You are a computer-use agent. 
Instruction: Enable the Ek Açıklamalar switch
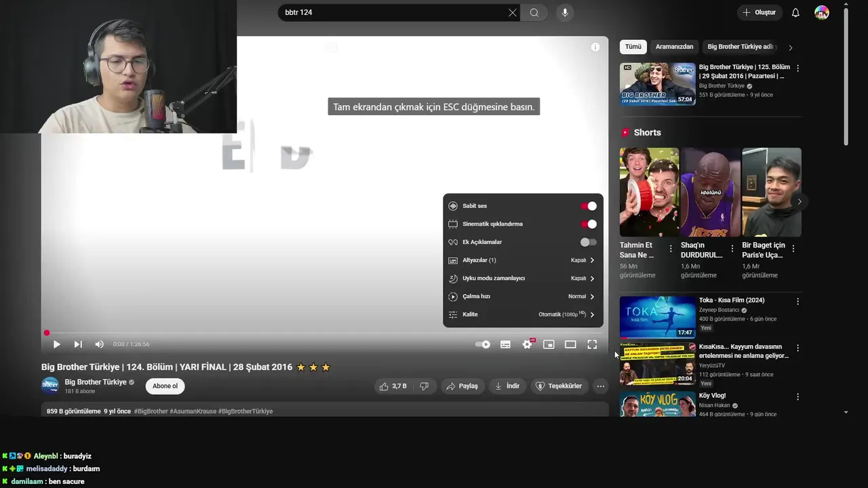589,242
